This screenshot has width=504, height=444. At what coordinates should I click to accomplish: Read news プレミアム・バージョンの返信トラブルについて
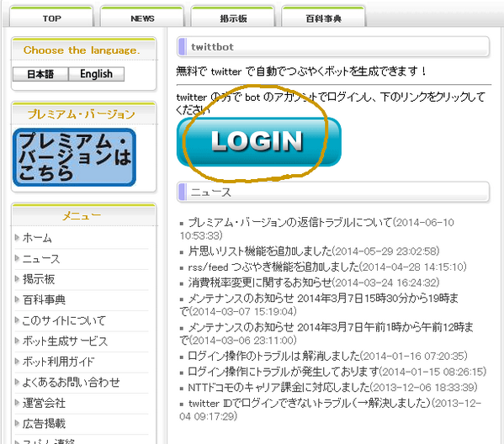click(290, 222)
